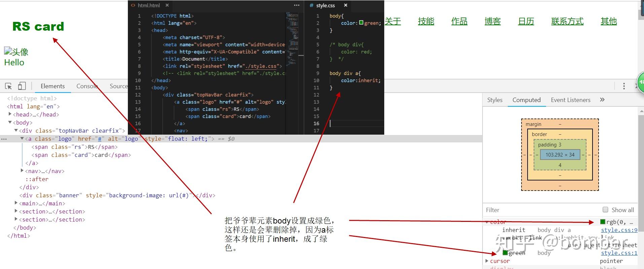Screen dimensions: 644x269
Task: Go to the 作品 page link
Action: (x=459, y=21)
